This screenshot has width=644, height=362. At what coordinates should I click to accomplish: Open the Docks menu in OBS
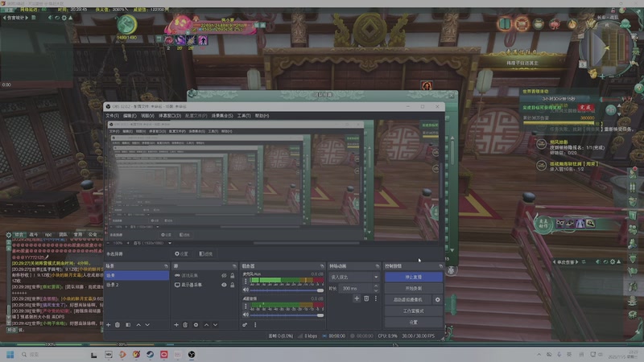pos(170,116)
